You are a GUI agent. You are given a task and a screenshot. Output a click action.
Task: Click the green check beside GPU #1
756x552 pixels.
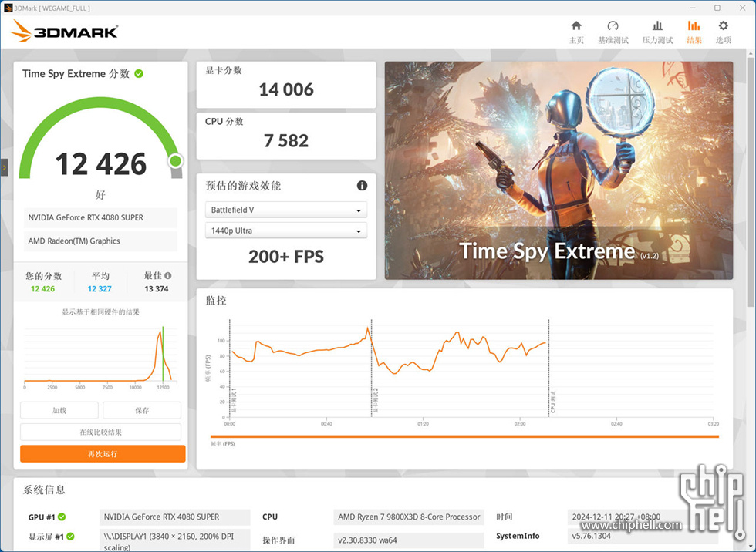(62, 517)
